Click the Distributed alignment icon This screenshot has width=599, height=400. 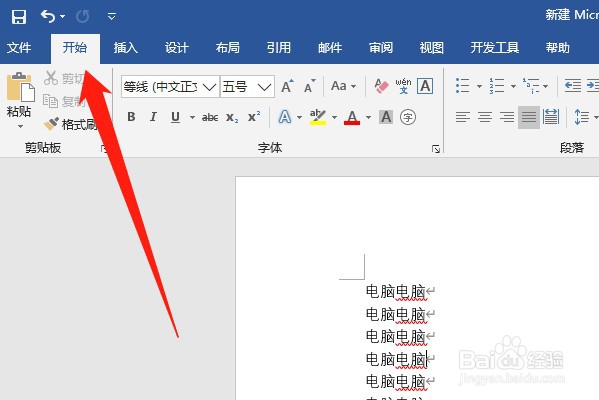[551, 117]
